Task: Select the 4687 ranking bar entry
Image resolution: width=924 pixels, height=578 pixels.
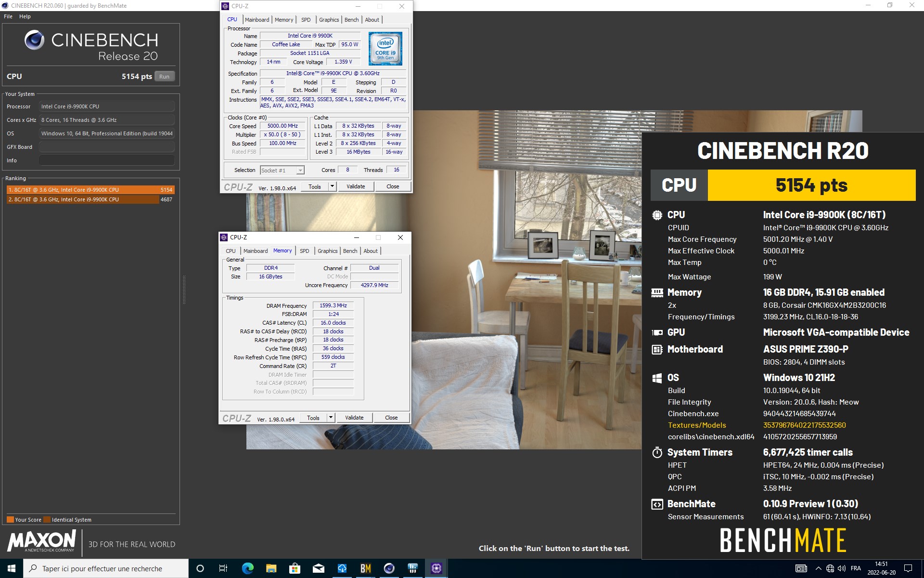Action: (90, 199)
